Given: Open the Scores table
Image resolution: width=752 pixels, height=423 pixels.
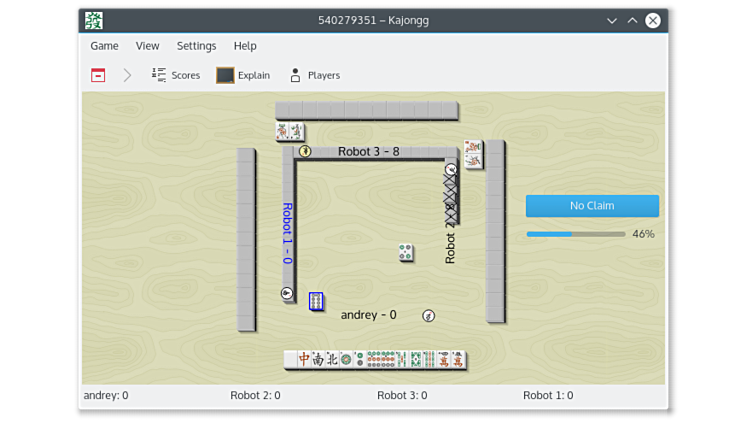Looking at the screenshot, I should pos(176,75).
